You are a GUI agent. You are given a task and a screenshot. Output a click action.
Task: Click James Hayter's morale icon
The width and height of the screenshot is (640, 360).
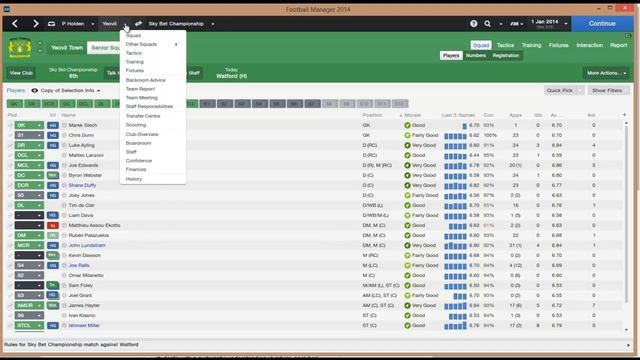pos(407,305)
